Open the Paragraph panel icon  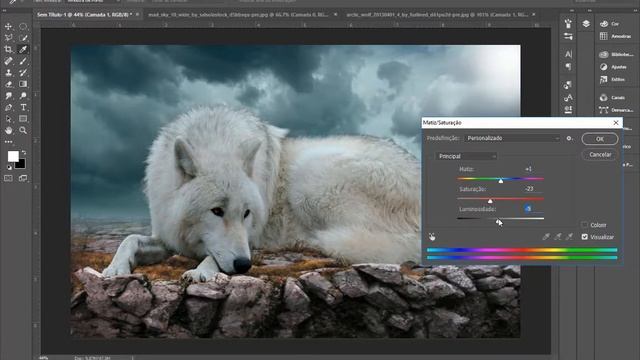tap(568, 66)
